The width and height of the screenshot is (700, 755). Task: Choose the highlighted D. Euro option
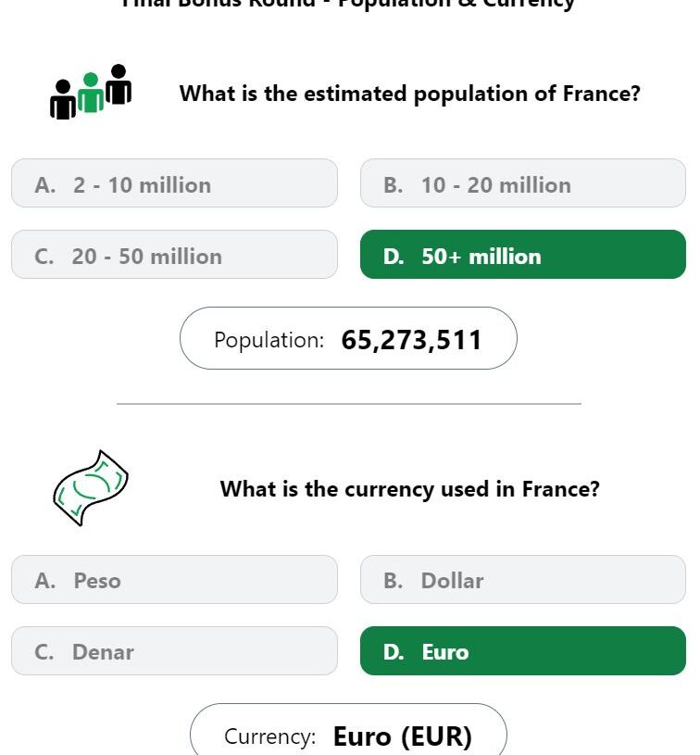pos(523,651)
